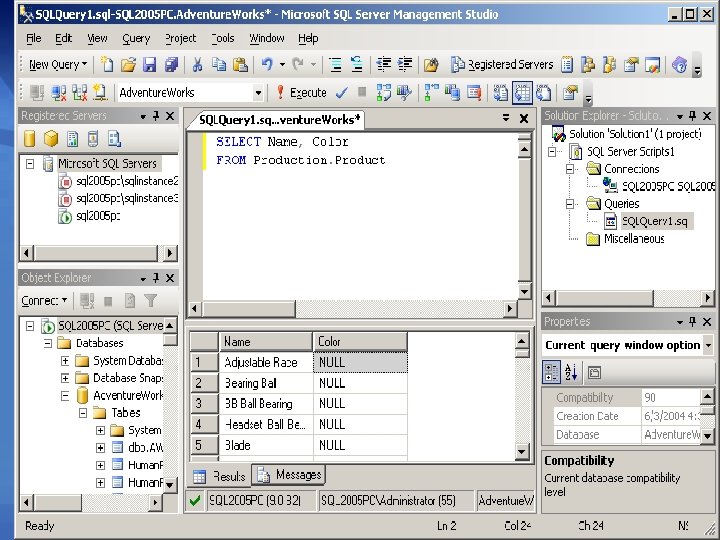Click the Increase Indent icon
The image size is (720, 540).
405,65
